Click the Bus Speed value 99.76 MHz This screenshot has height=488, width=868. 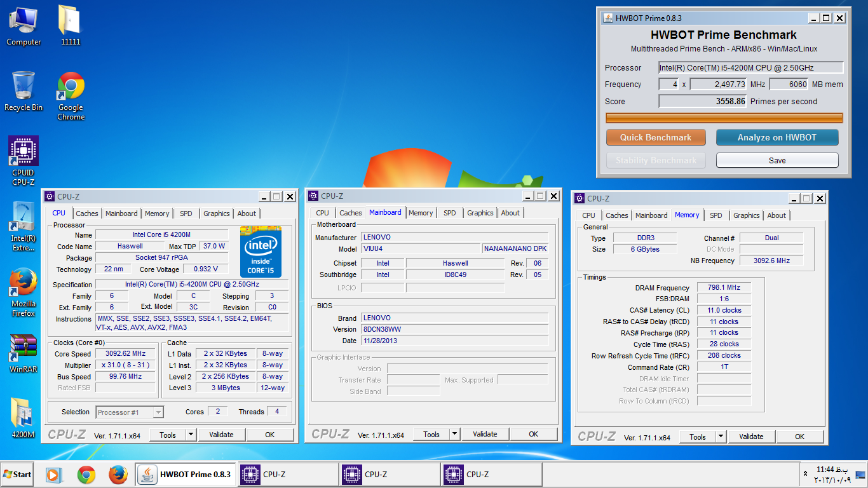(125, 377)
